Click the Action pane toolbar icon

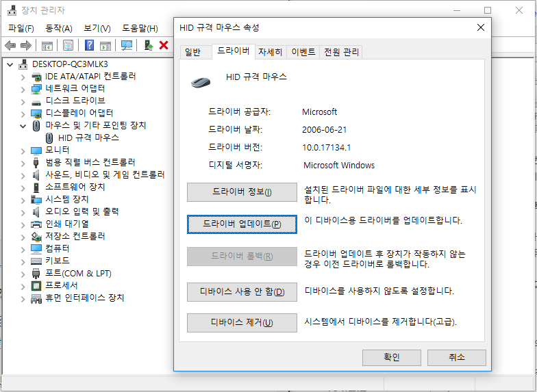[x=105, y=45]
